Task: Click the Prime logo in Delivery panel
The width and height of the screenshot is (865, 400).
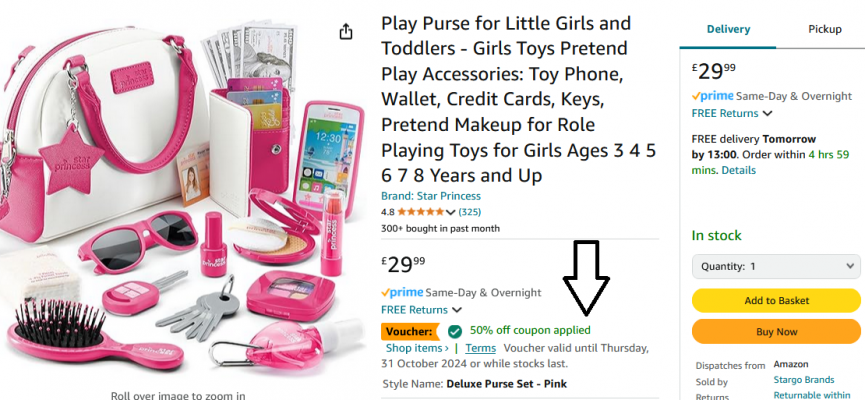Action: (713, 96)
